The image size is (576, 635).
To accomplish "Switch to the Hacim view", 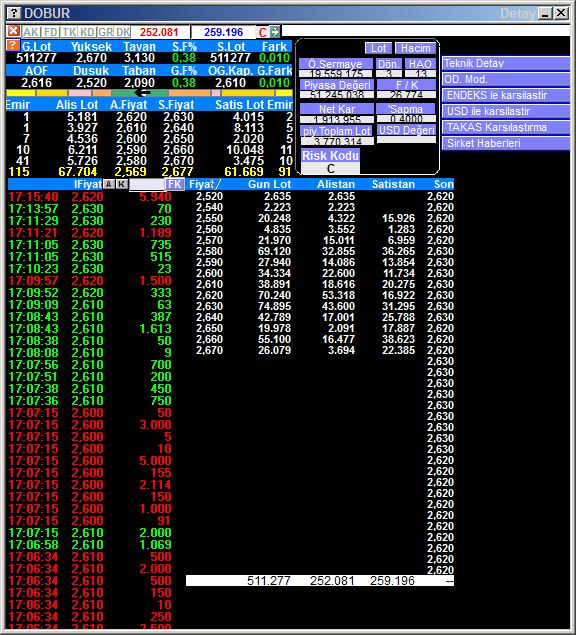I will pos(416,48).
